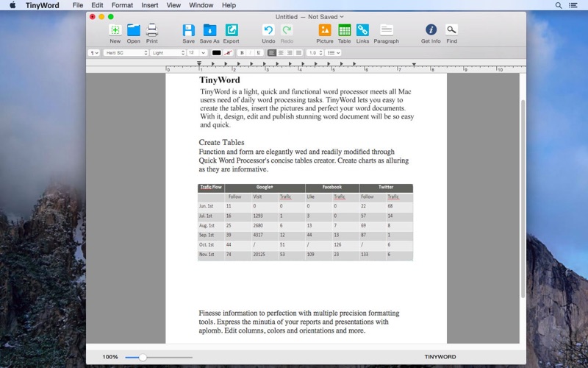588x368 pixels.
Task: Open the Apple menu
Action: 12,5
